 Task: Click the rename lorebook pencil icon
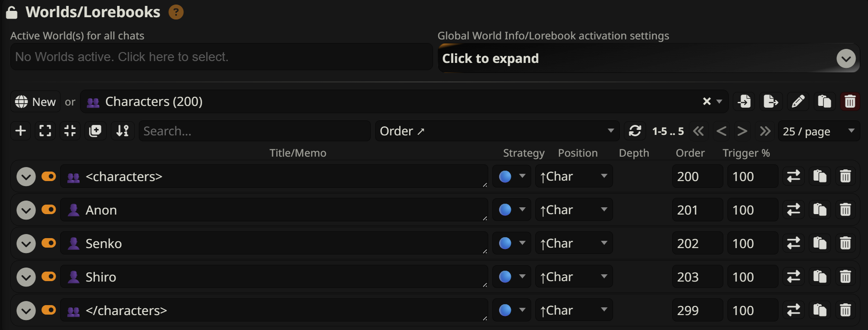798,101
